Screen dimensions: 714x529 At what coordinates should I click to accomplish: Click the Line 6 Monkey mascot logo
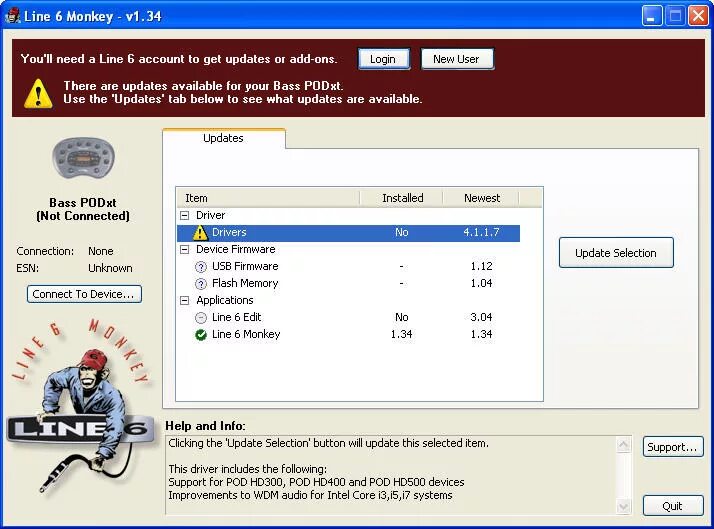coord(80,407)
